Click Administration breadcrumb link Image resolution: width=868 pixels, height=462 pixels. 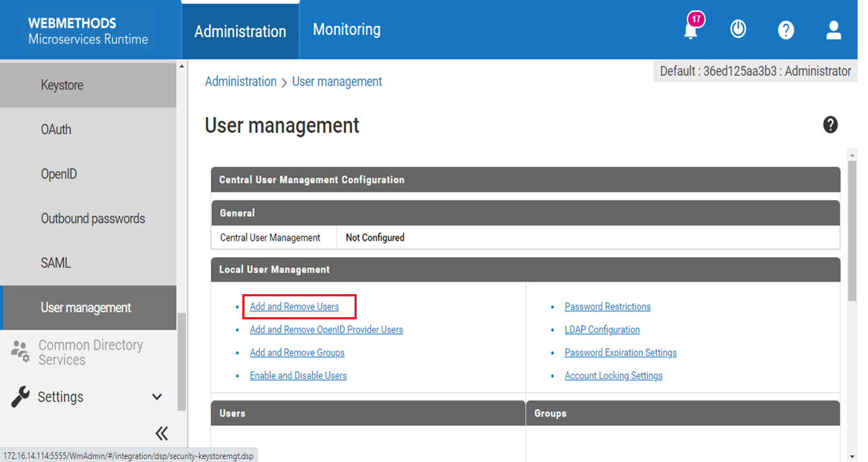pyautogui.click(x=240, y=82)
